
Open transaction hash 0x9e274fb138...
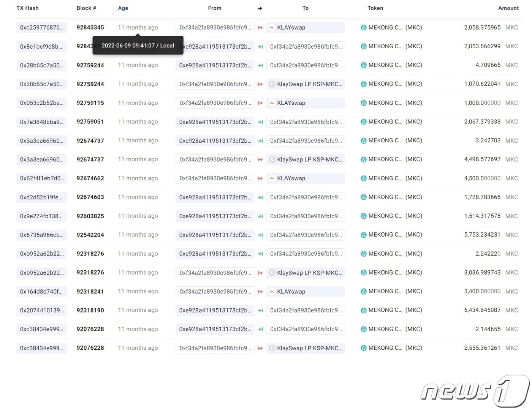click(x=42, y=216)
